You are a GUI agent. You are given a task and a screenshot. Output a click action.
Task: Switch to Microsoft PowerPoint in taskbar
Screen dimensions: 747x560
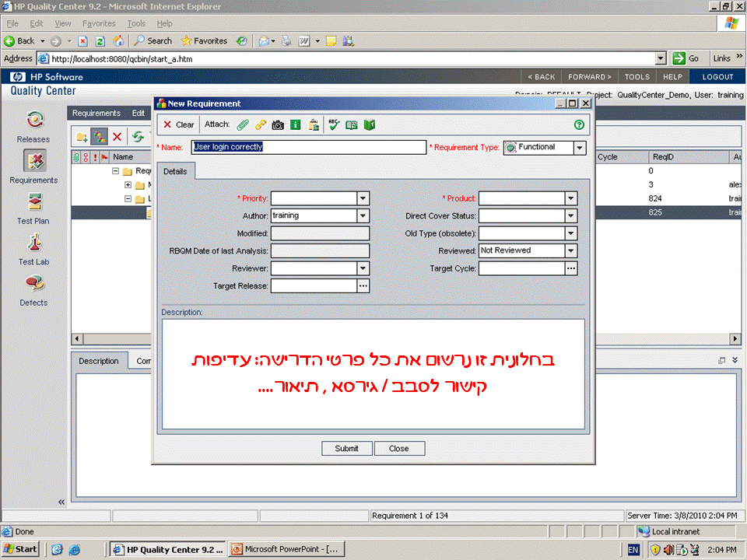(x=286, y=549)
